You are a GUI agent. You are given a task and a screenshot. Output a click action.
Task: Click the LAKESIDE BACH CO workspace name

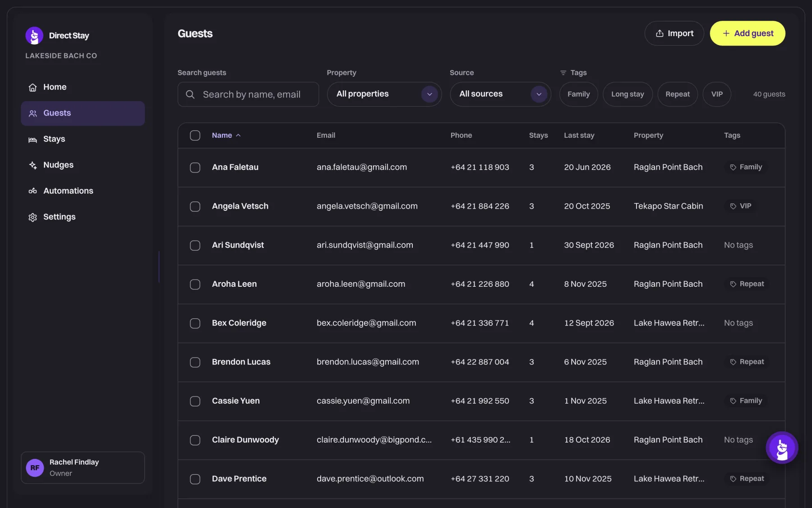coord(61,56)
